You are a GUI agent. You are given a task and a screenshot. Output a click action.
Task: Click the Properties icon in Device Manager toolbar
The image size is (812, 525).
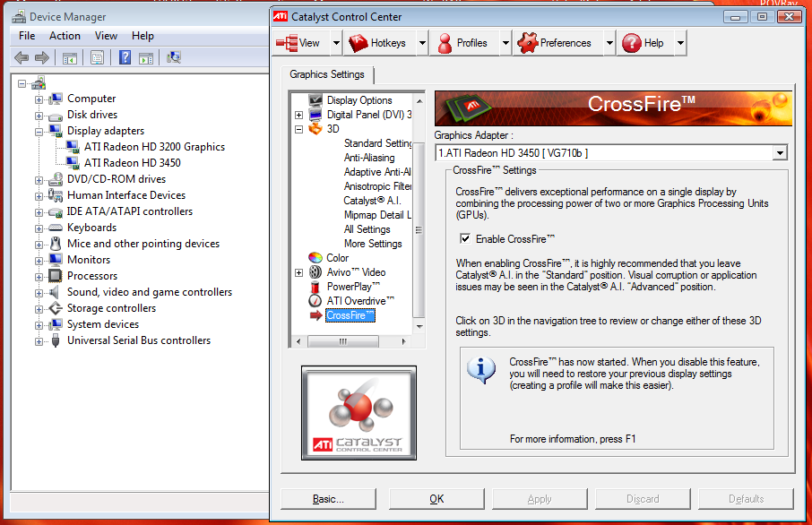pyautogui.click(x=97, y=57)
